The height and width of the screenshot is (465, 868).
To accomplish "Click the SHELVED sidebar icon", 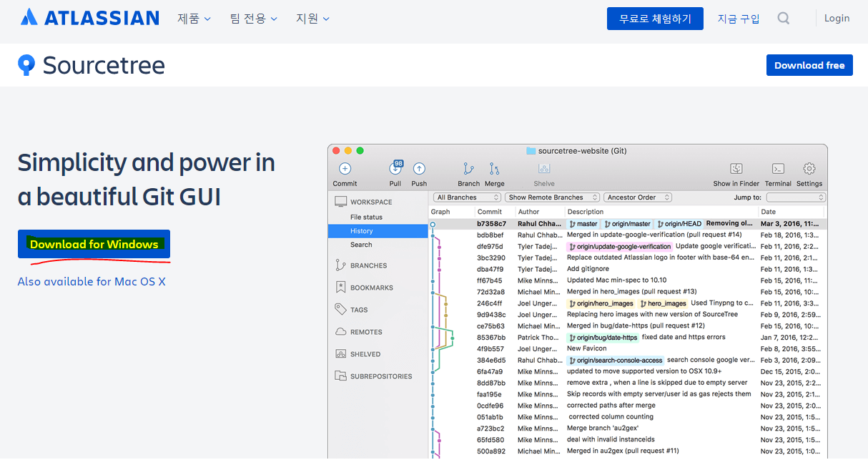I will point(340,354).
